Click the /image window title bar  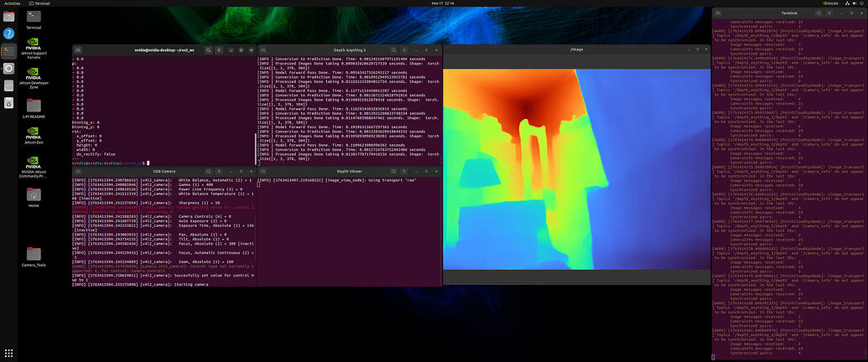pyautogui.click(x=576, y=49)
